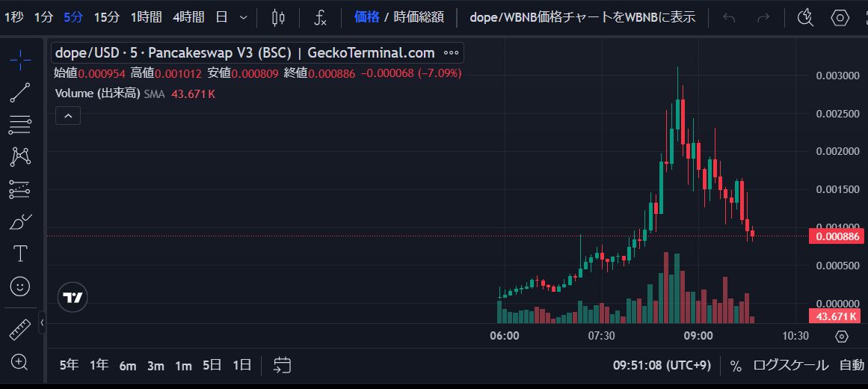Switch to the 日 timeframe
Screen dimensions: 868x389
point(222,17)
